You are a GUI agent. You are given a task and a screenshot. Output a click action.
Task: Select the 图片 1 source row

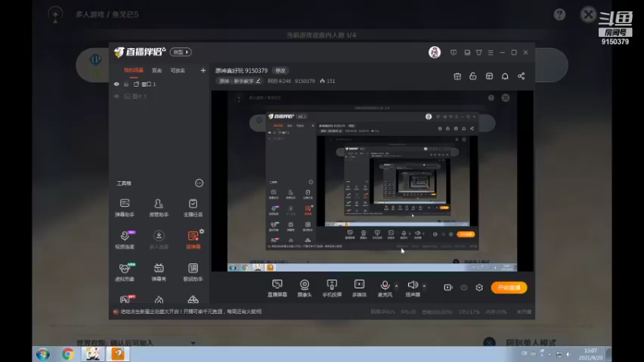[x=159, y=97]
